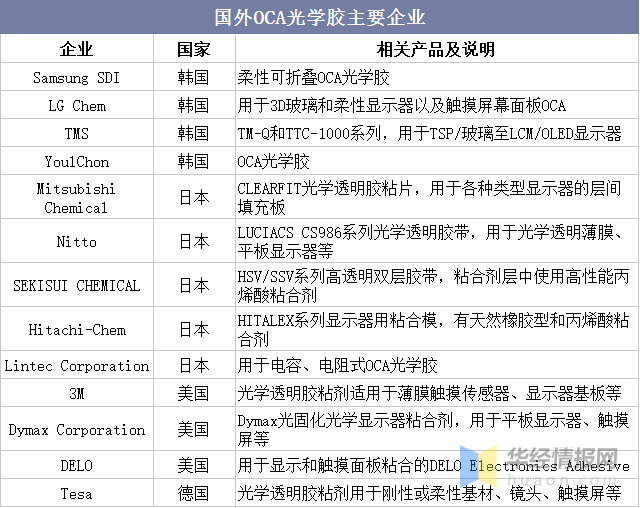Click the Nitto company cell
640x508 pixels.
point(77,241)
